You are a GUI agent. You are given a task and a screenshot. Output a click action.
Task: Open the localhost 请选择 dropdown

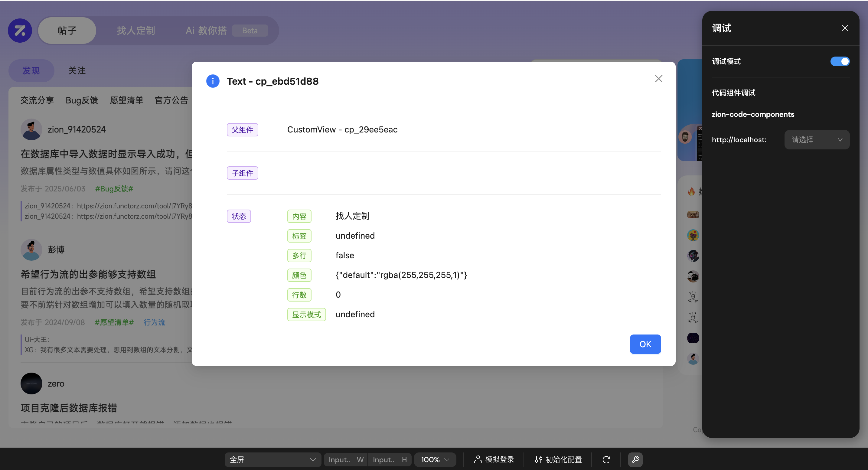817,139
